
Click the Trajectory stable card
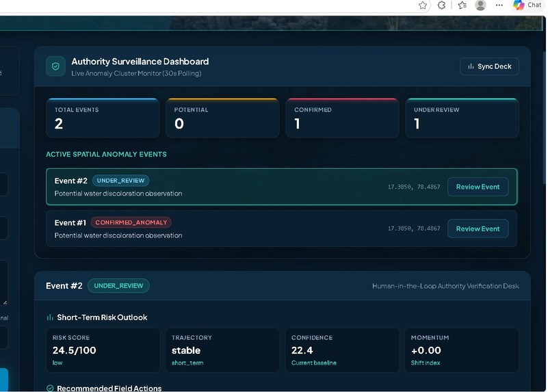coord(222,350)
